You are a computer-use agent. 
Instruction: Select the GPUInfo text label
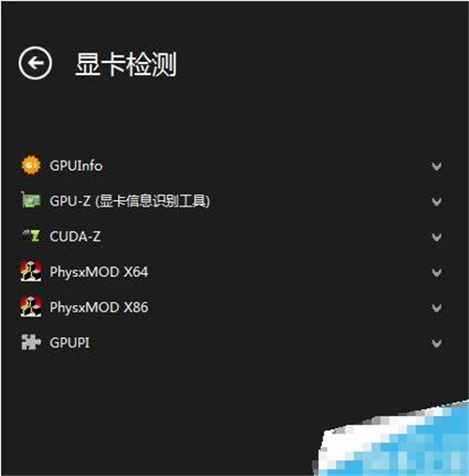pos(76,165)
